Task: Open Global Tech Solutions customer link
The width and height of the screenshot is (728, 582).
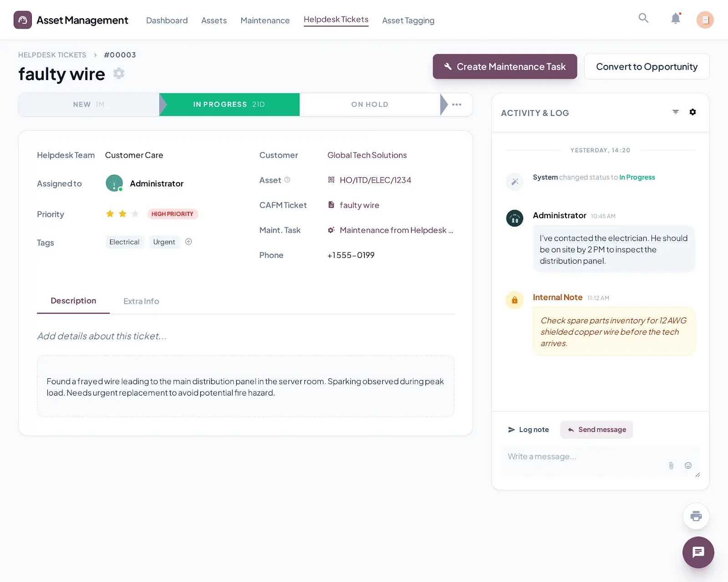Action: click(367, 155)
